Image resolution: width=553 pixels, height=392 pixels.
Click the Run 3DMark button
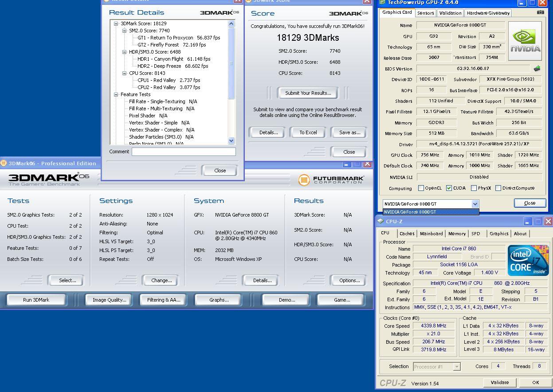pos(36,300)
